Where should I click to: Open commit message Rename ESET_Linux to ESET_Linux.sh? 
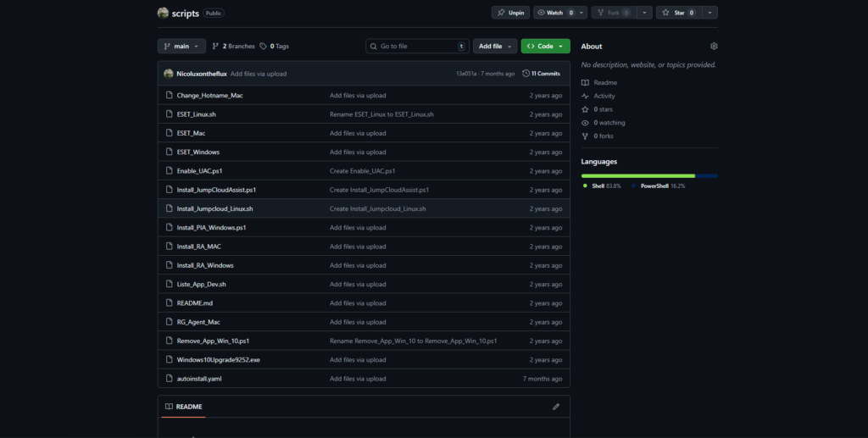pos(382,114)
